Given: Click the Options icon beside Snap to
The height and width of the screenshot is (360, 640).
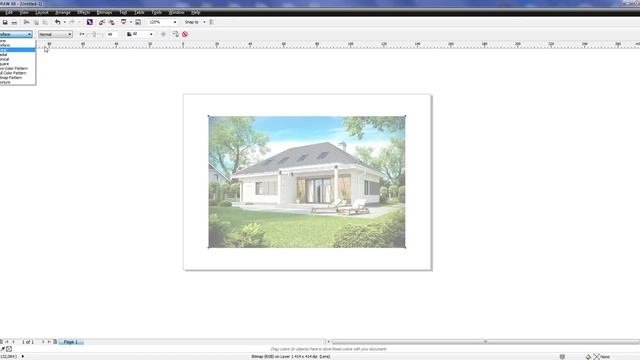Looking at the screenshot, I should coord(211,22).
